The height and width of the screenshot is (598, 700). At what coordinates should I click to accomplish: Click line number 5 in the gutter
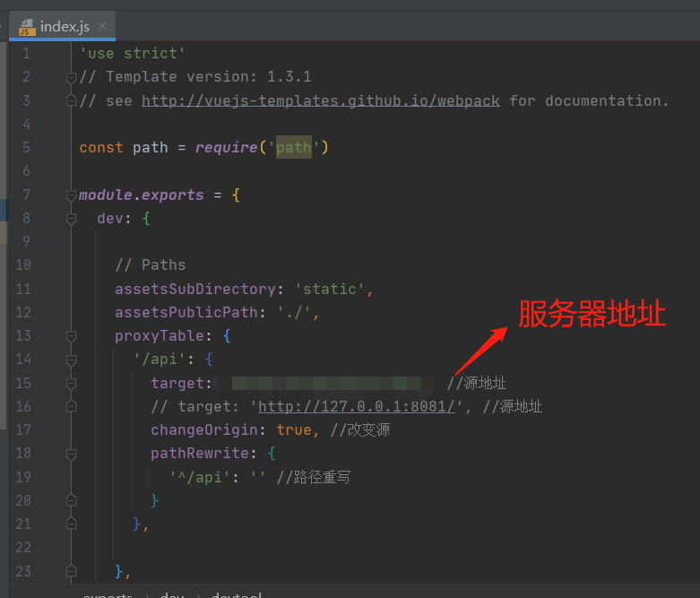coord(26,147)
